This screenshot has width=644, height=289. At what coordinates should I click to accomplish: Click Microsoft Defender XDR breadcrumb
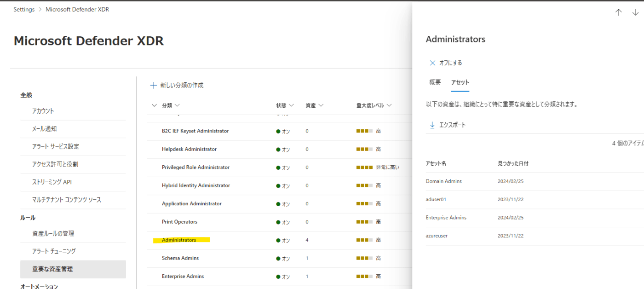click(77, 10)
